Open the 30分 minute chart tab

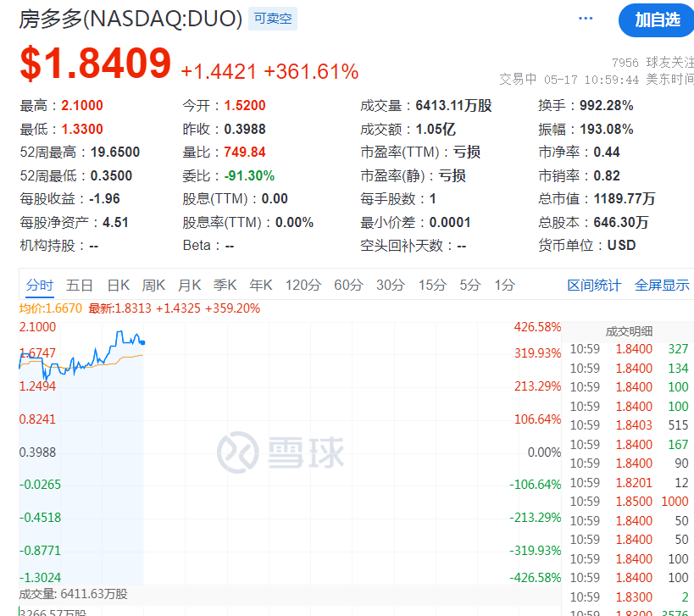[390, 286]
